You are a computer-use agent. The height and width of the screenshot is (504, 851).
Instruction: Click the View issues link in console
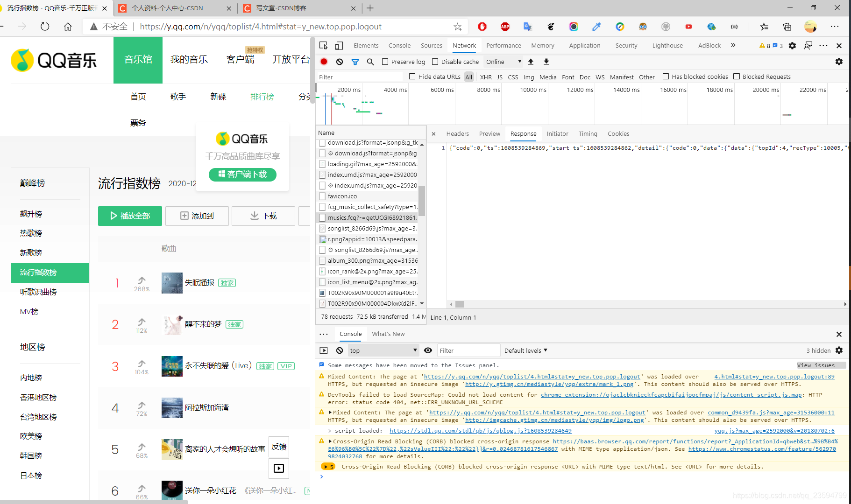[816, 365]
